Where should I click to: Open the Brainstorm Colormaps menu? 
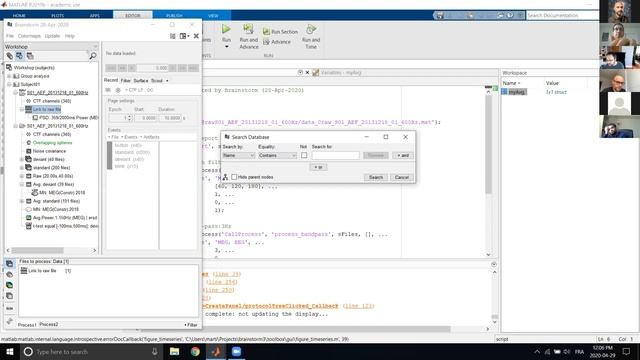coord(29,36)
